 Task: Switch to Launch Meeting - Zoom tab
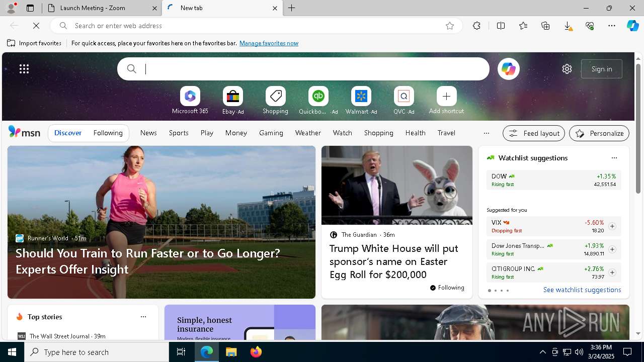point(102,8)
